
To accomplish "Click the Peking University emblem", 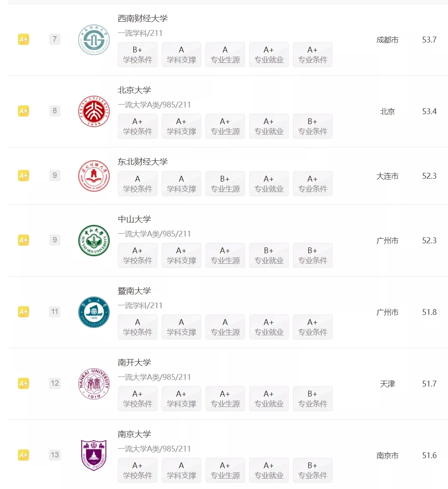I will click(94, 111).
